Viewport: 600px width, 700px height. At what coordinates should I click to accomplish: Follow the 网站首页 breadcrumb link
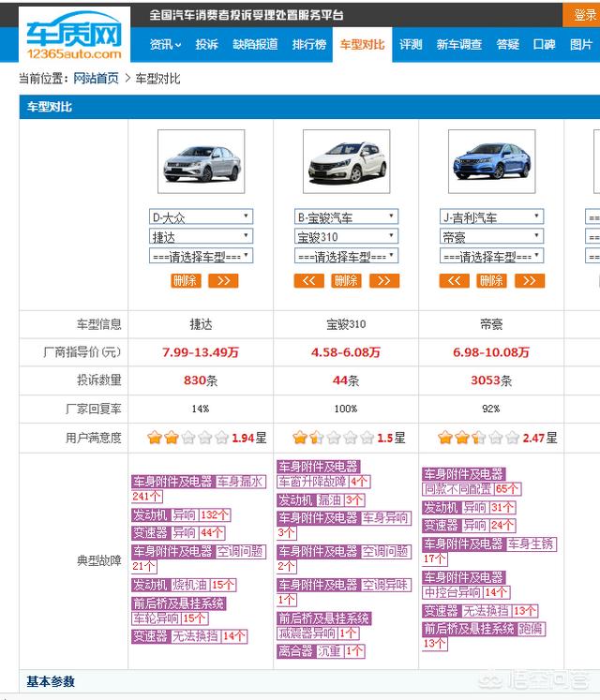pos(96,79)
